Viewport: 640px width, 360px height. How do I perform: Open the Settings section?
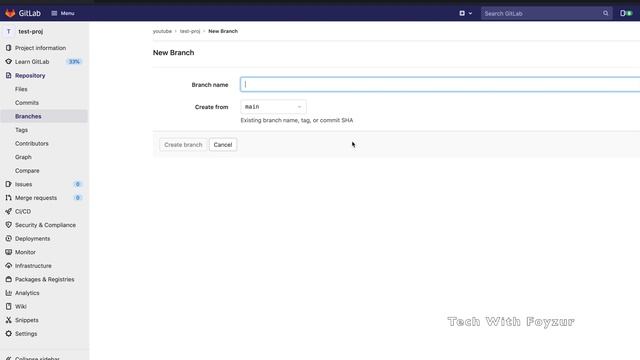point(26,333)
